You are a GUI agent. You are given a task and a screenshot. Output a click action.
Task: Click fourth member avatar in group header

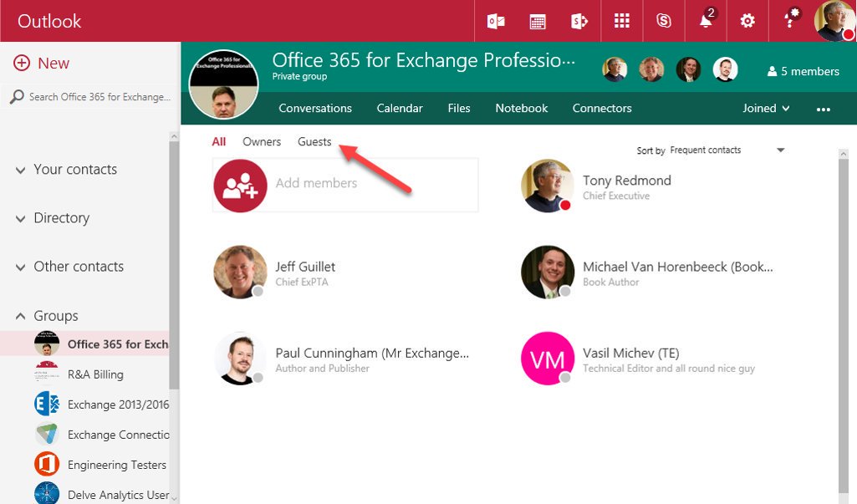[725, 70]
